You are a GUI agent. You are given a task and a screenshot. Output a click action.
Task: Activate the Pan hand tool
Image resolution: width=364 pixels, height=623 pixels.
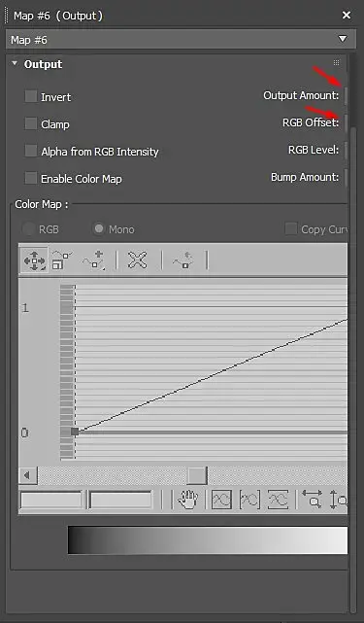click(x=188, y=499)
